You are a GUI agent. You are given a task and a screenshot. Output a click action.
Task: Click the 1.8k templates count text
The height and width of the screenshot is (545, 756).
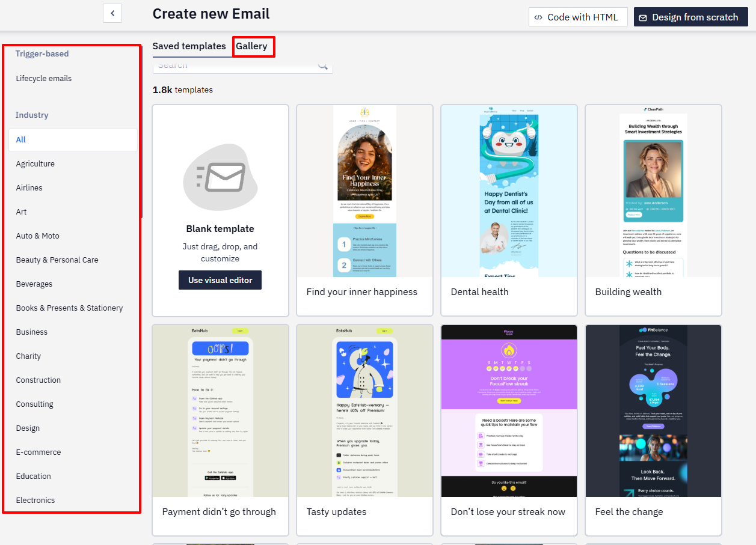[183, 90]
